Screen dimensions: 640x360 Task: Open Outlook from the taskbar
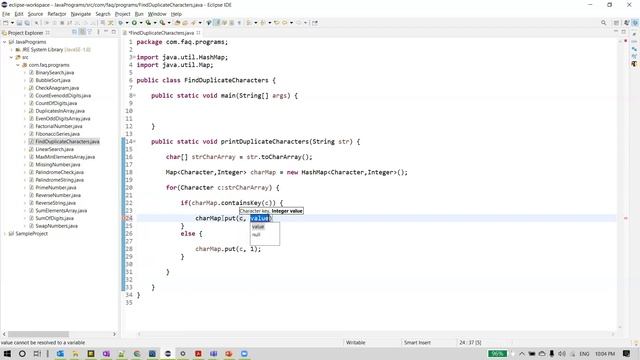[60, 354]
